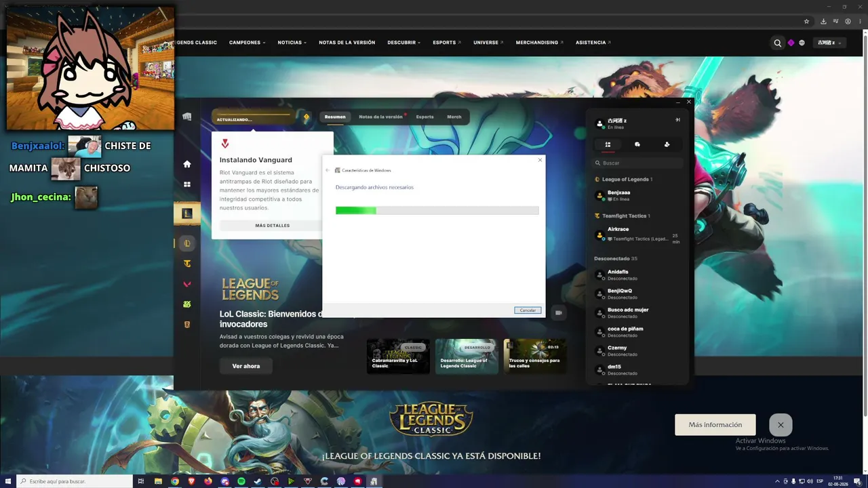Click the Más información button
Screen dimensions: 868x488
point(715,425)
